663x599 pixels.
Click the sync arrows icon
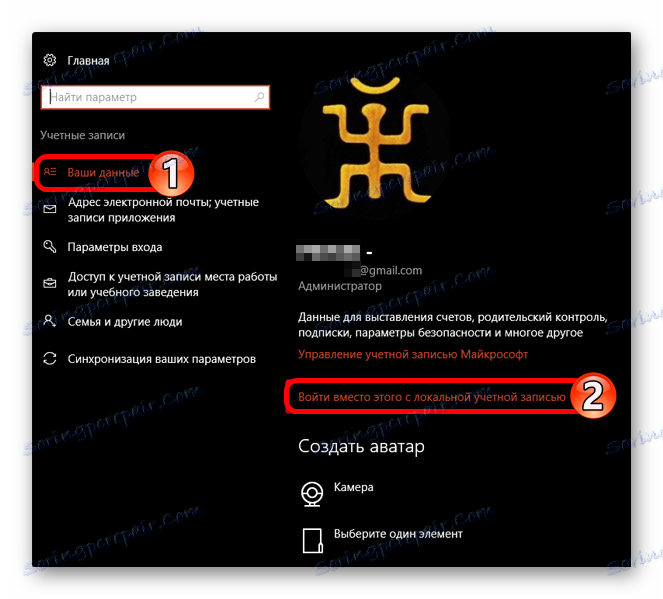[50, 358]
